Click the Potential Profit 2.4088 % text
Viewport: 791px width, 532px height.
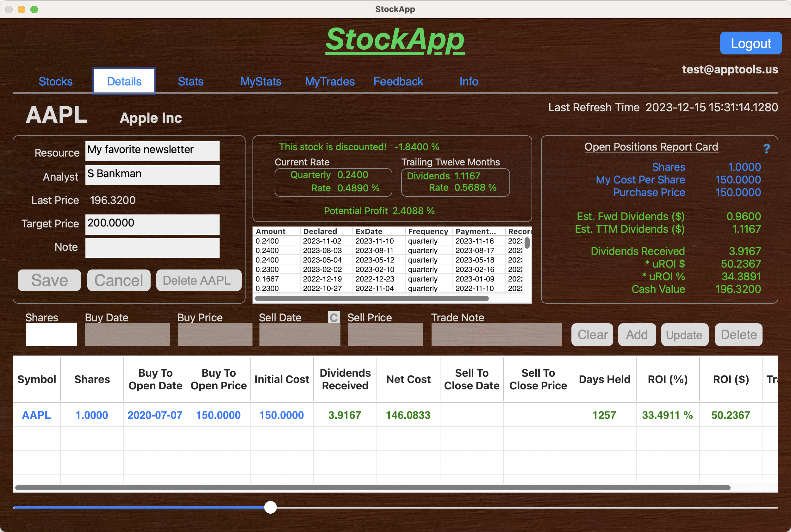point(379,211)
